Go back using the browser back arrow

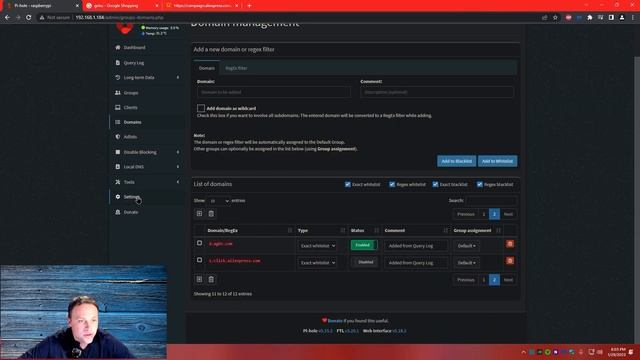[7, 18]
